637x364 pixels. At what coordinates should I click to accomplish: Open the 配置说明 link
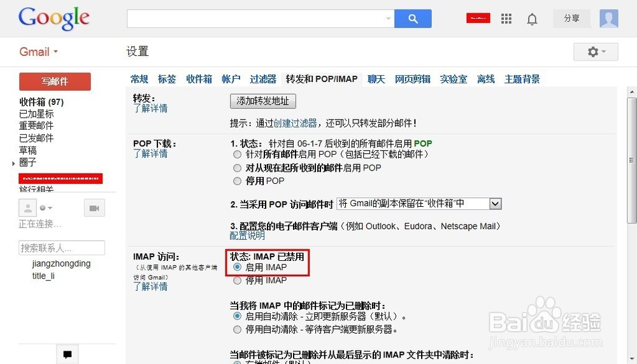click(x=247, y=235)
